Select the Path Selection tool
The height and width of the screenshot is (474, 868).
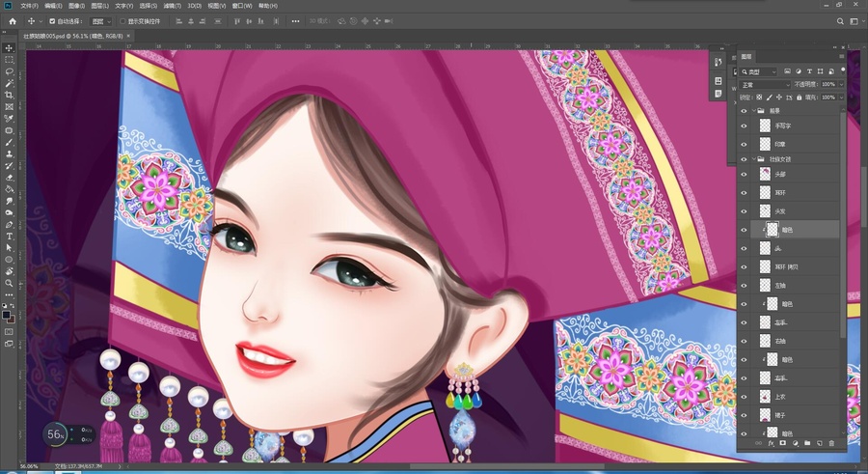click(9, 248)
